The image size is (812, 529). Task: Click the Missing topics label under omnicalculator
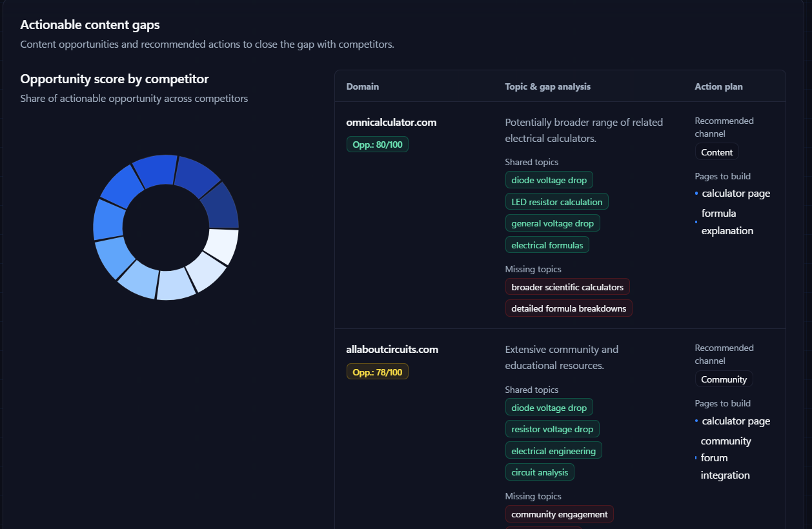coord(533,269)
